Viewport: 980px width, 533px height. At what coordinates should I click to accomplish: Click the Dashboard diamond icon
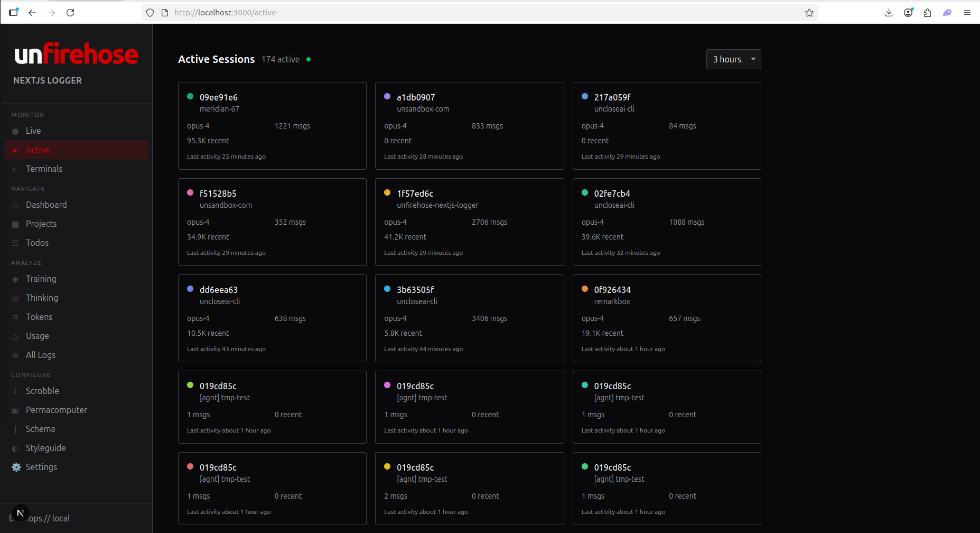point(15,205)
